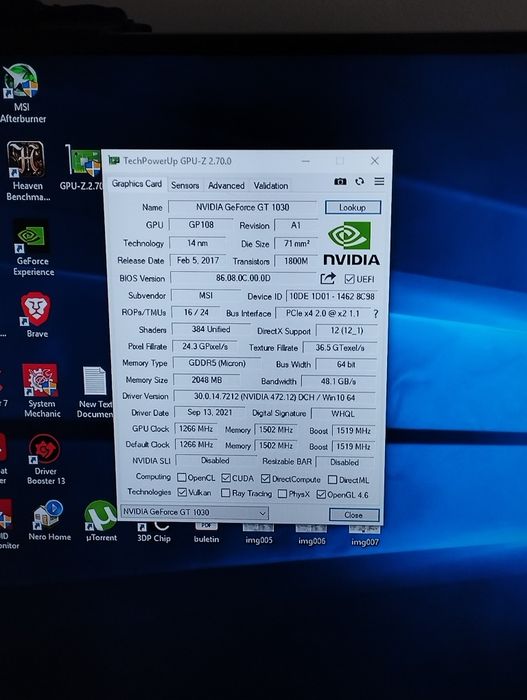Toggle the Vulkan checkbox
527x700 pixels.
tap(182, 492)
